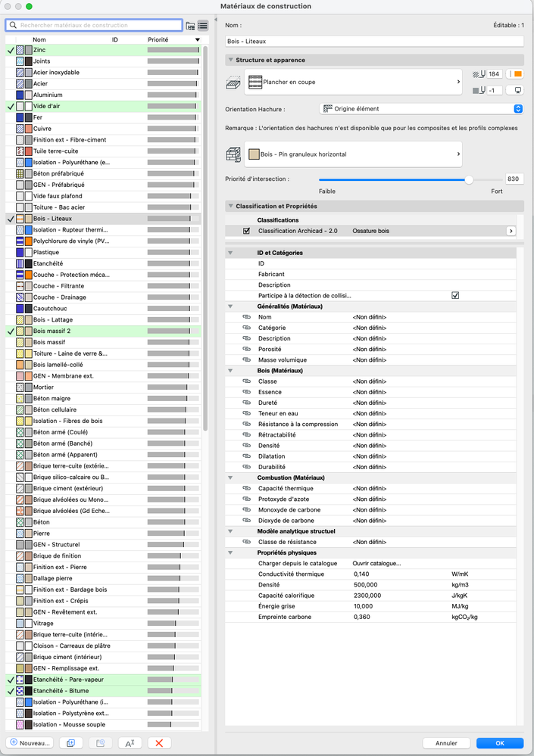Collapse the Bois (Matériaux) group
This screenshot has height=756, width=534.
tap(230, 371)
